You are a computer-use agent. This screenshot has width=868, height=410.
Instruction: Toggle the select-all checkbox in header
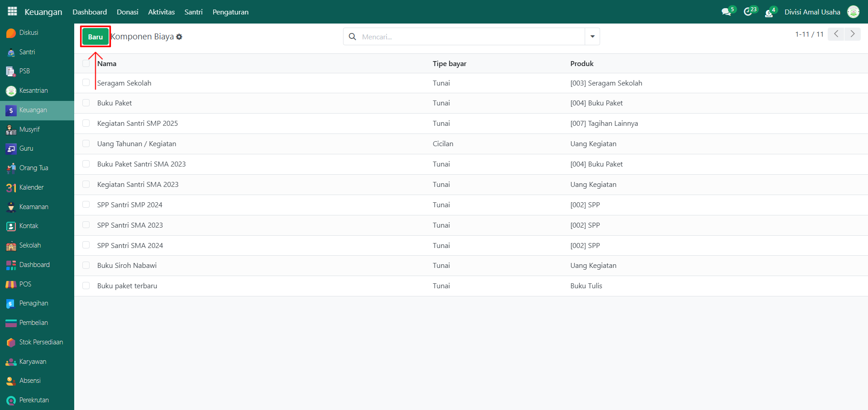pos(86,63)
